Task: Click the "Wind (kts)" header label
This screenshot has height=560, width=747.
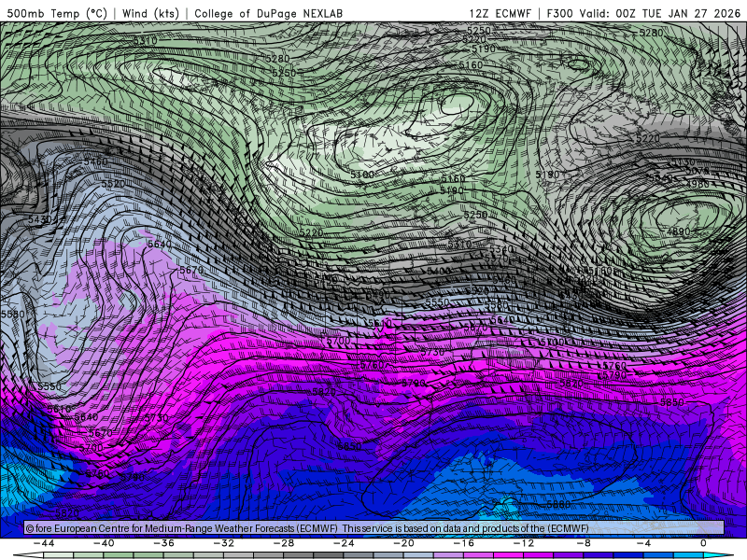Action: (x=150, y=13)
